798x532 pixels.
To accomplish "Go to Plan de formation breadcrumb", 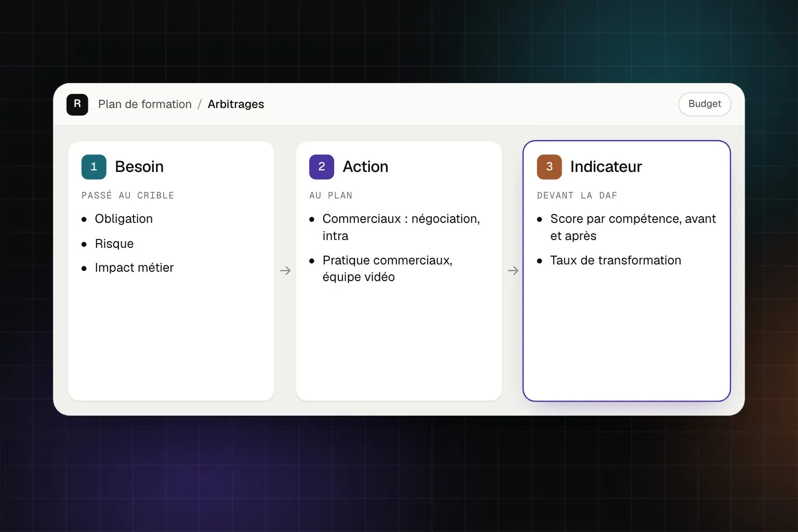I will click(145, 104).
